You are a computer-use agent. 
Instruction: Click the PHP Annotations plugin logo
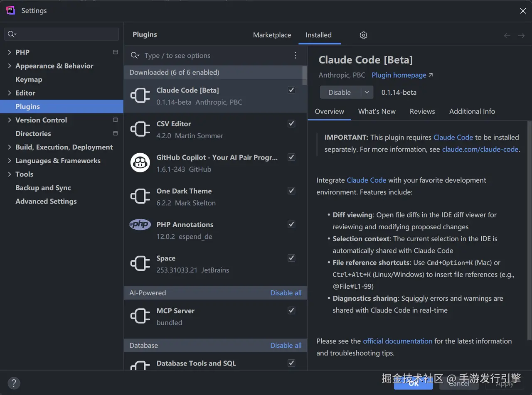(140, 224)
